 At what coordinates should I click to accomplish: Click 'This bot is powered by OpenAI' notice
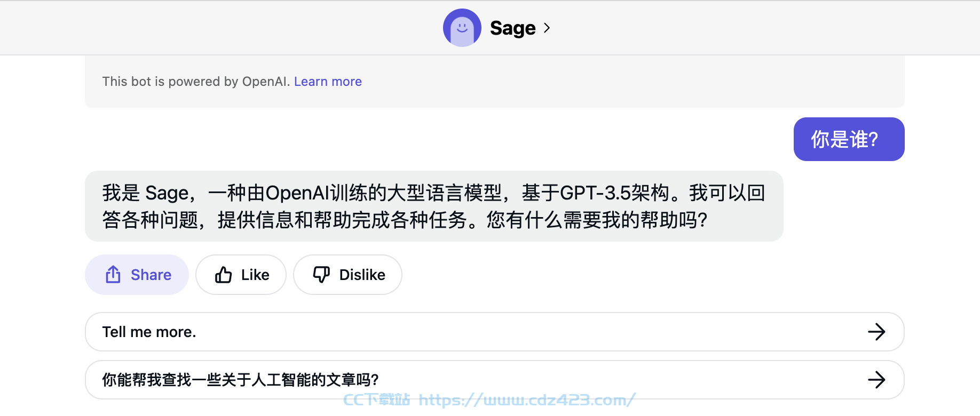point(196,82)
